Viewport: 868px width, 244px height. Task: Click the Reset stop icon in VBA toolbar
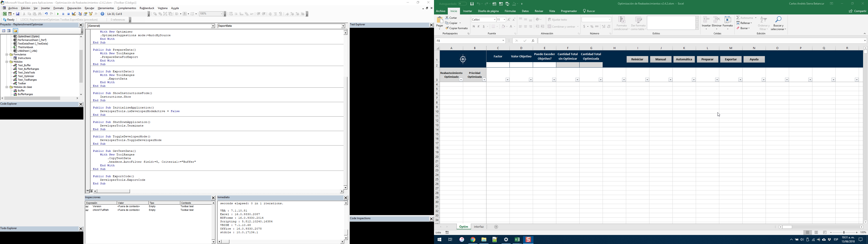(x=68, y=14)
